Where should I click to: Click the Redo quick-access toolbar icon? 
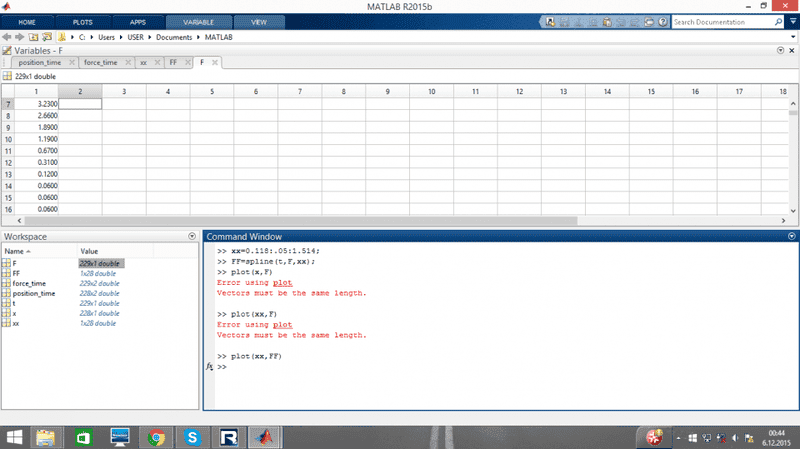(635, 22)
